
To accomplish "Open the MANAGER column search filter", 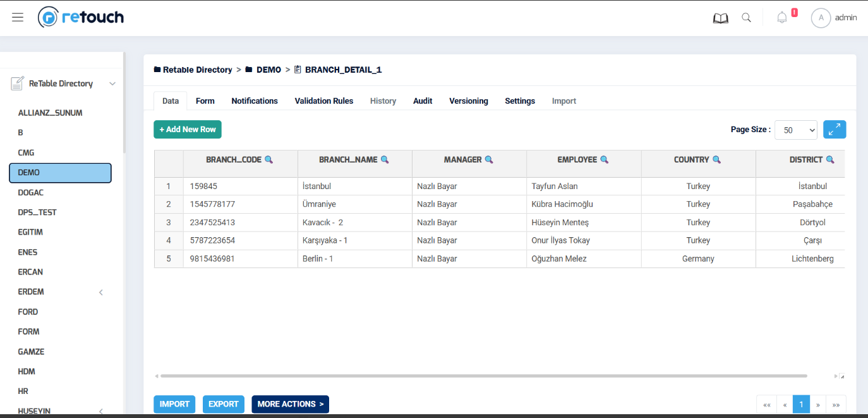I will (x=489, y=159).
